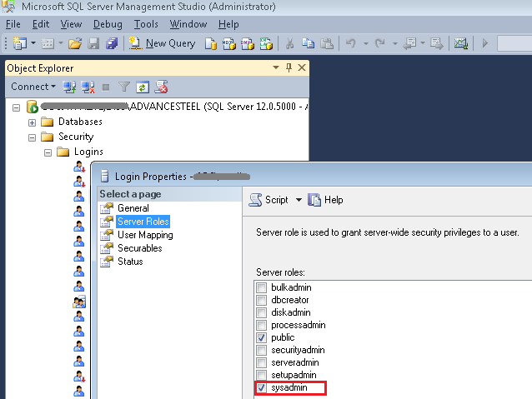Uncheck the sysadmin server role
Screen dimensions: 532x399
(261, 388)
